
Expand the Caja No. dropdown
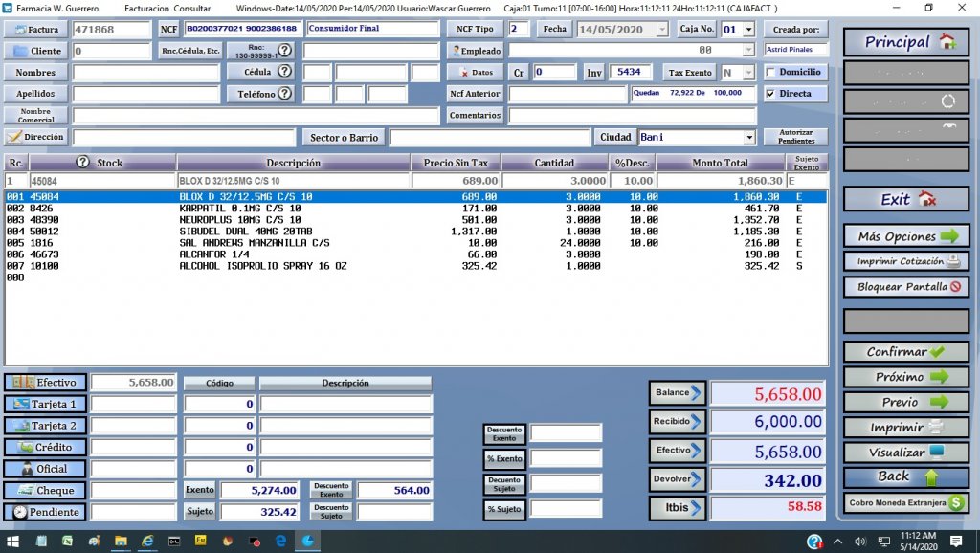point(747,30)
